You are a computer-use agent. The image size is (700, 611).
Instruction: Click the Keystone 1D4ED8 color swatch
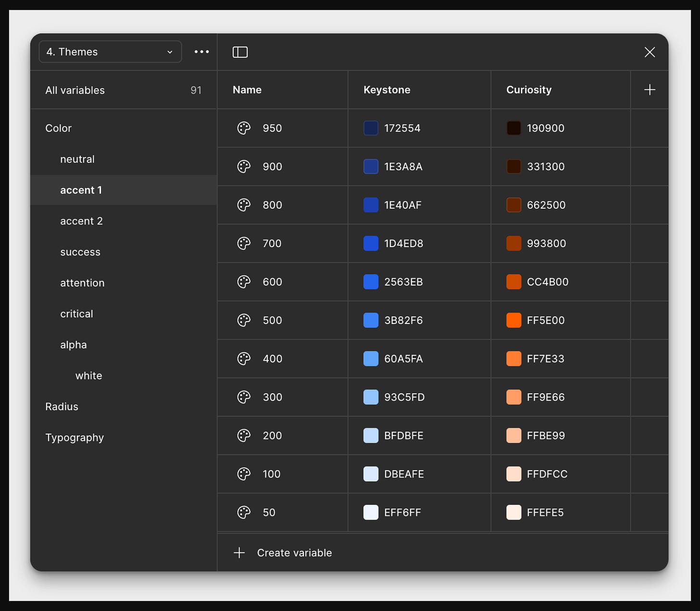click(371, 243)
